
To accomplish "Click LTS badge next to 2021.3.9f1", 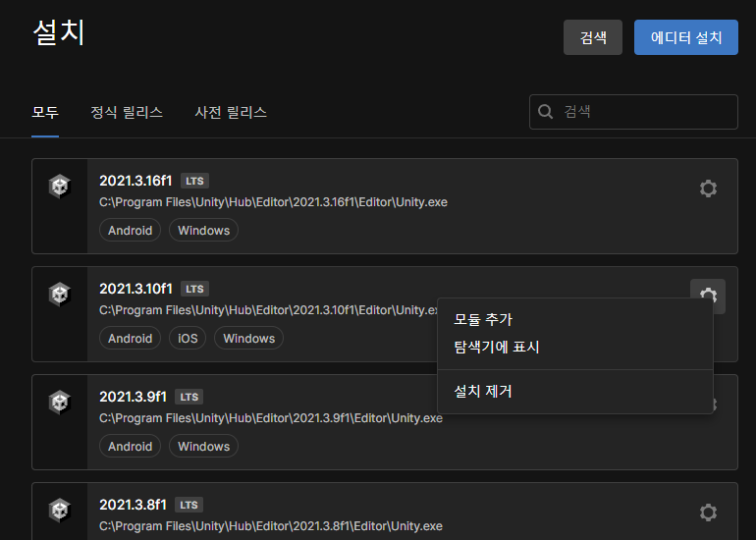I will click(x=189, y=397).
